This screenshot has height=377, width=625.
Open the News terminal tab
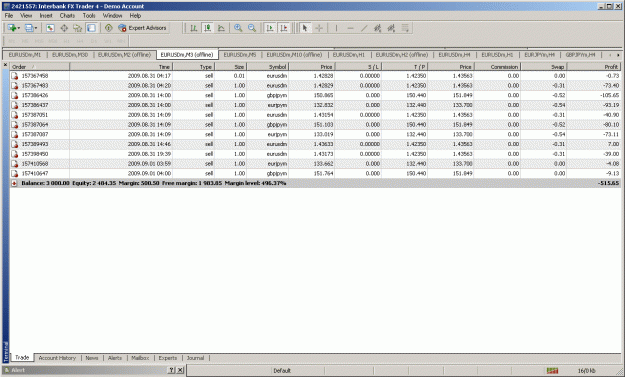92,358
